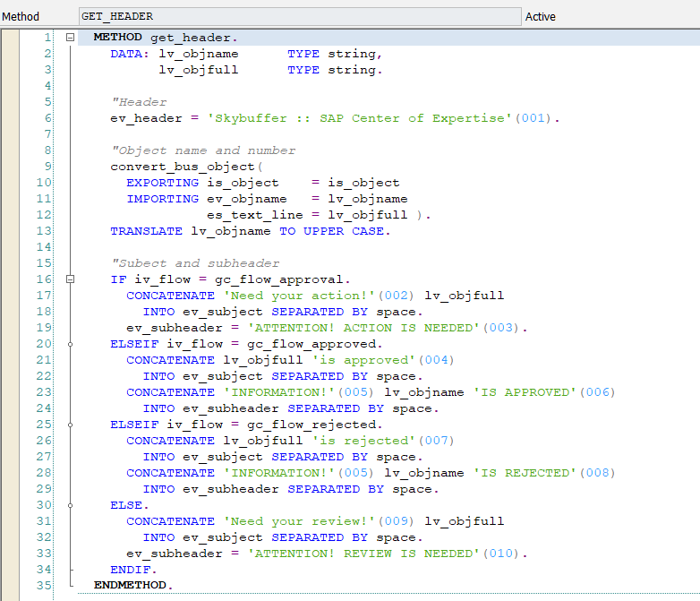Click the 'Skybuffer :: SAP Center of Expertise' string
The height and width of the screenshot is (601, 700).
pyautogui.click(x=359, y=118)
